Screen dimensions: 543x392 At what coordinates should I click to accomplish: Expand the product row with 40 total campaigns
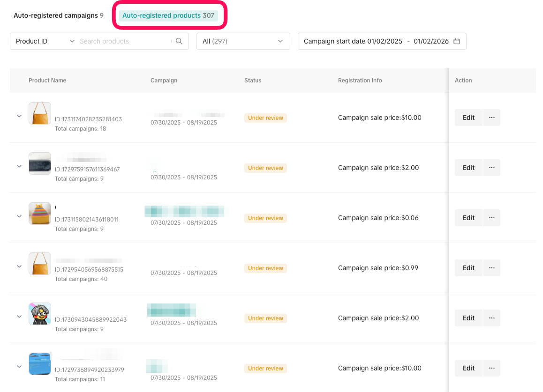[19, 266]
